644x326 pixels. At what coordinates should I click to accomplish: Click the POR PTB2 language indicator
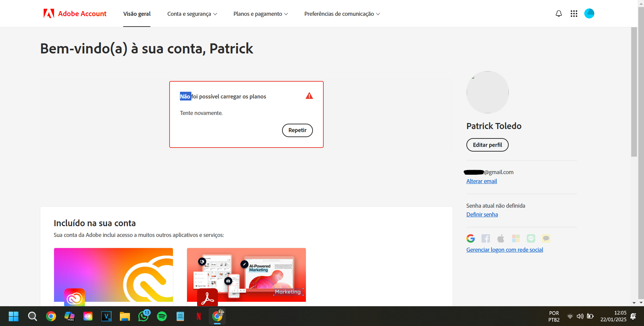(x=554, y=316)
